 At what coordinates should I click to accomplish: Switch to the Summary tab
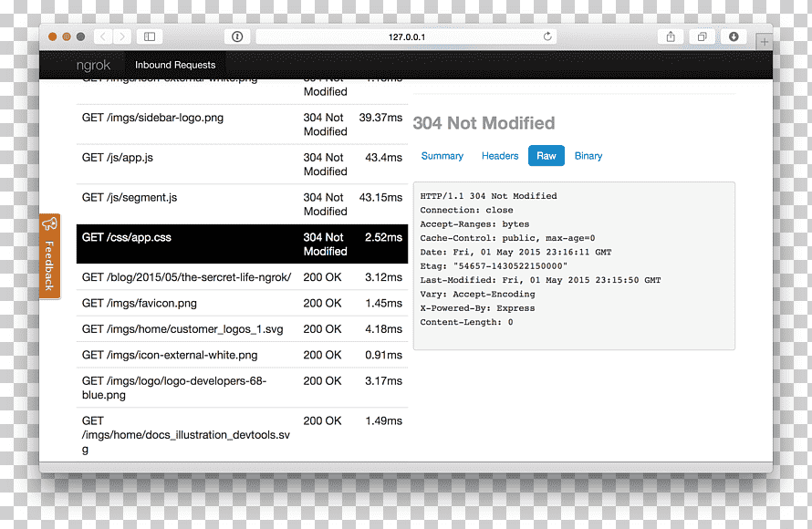[x=442, y=156]
